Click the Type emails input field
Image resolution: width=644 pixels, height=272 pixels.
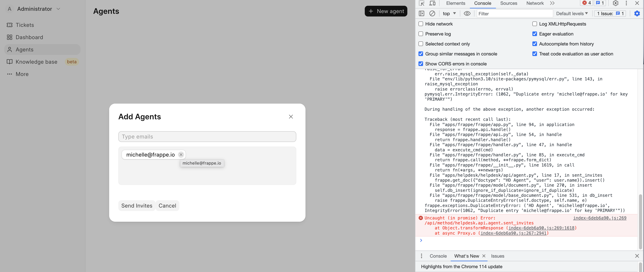[x=207, y=137]
